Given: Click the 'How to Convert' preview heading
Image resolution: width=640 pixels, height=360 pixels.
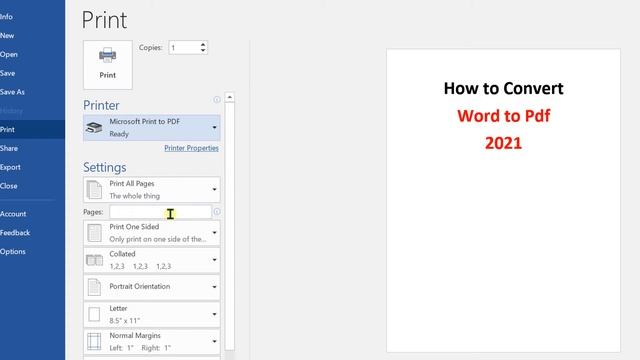Looking at the screenshot, I should pos(503,89).
